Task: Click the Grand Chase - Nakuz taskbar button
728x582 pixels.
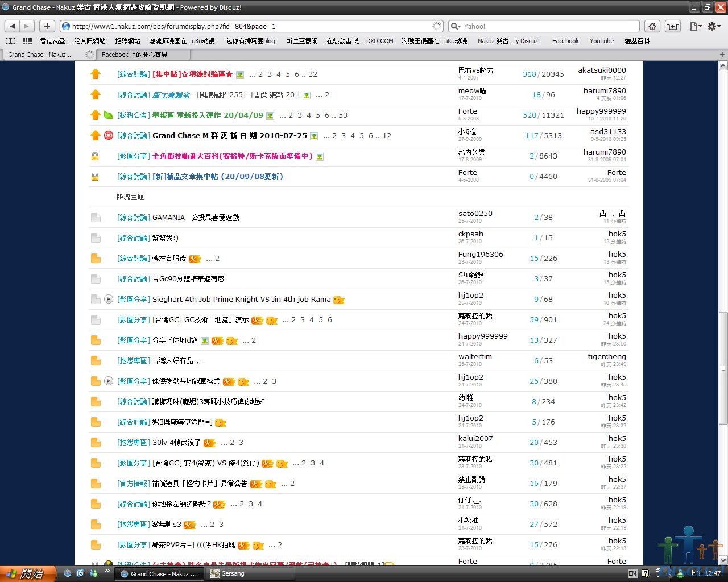Action: tap(159, 574)
